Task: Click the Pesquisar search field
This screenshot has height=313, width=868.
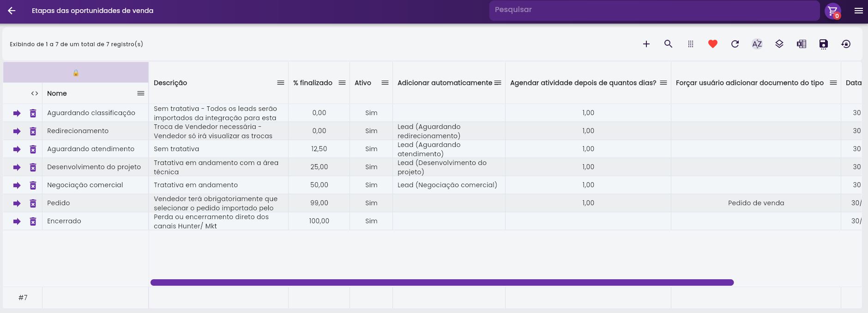Action: tap(653, 10)
